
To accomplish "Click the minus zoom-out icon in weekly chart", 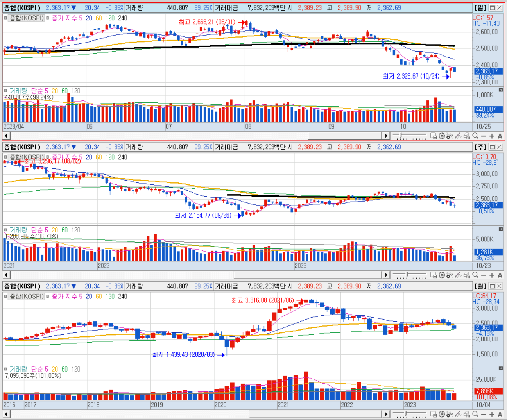I will pos(484,275).
